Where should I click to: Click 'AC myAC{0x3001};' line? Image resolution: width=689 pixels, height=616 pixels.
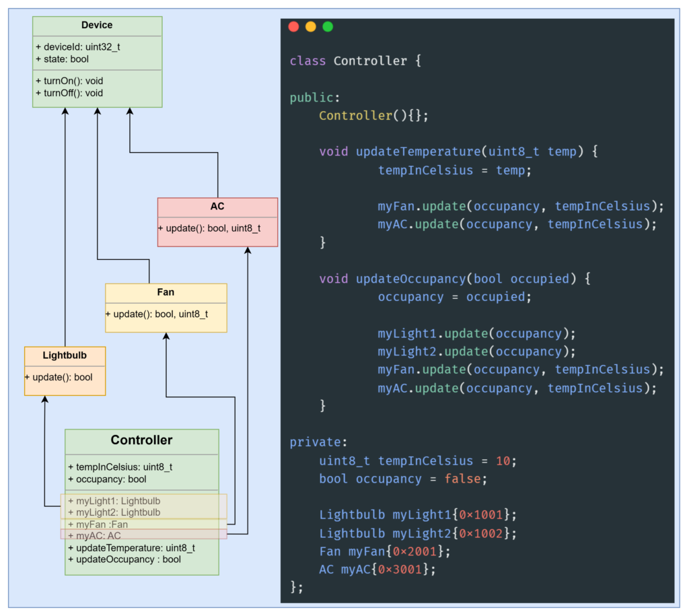[377, 570]
